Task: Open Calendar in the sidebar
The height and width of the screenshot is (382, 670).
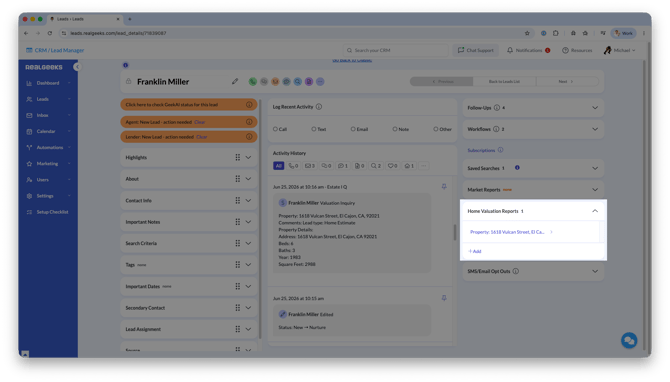Action: (48, 131)
